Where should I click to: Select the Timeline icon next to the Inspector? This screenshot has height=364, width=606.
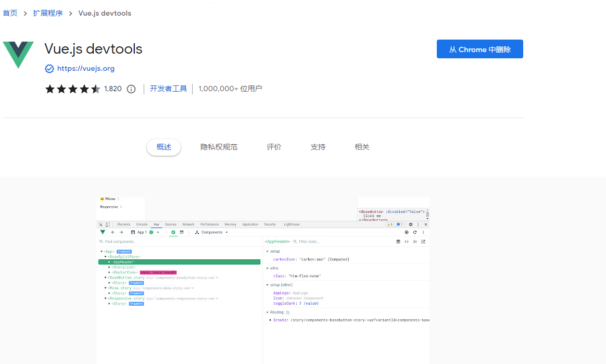pyautogui.click(x=182, y=232)
